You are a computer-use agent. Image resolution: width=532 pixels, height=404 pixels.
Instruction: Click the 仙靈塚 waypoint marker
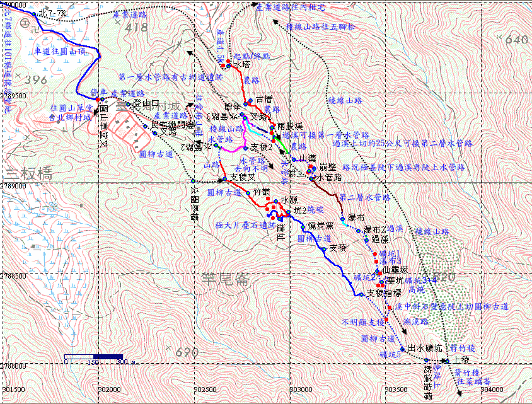(x=378, y=271)
